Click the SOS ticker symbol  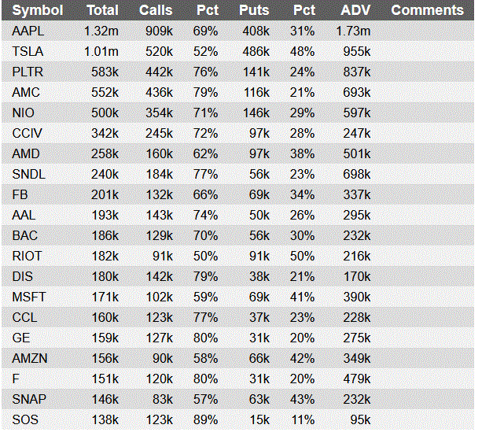25,420
